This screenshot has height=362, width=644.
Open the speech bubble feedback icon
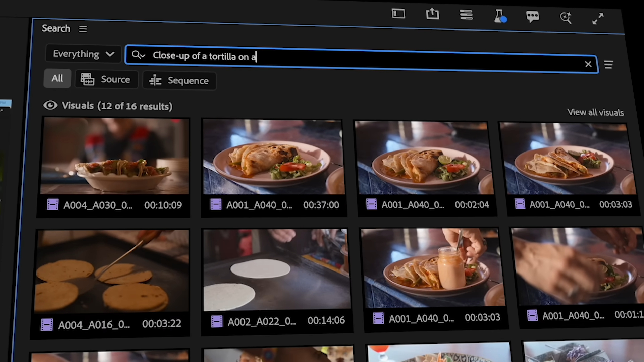(x=532, y=17)
